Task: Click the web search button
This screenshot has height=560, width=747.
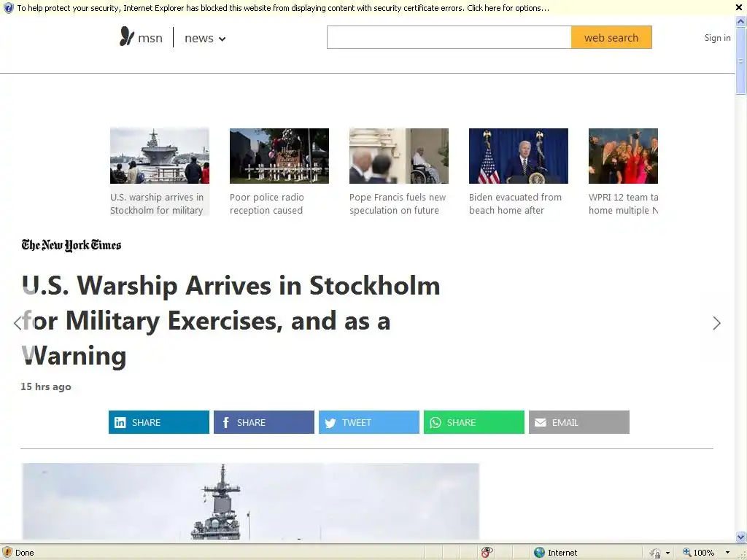Action: pyautogui.click(x=611, y=38)
